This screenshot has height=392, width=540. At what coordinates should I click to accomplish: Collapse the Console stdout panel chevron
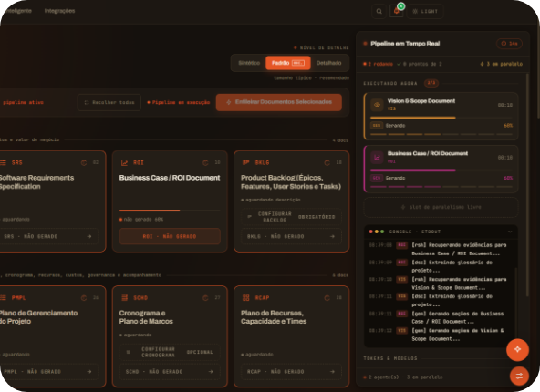510,232
